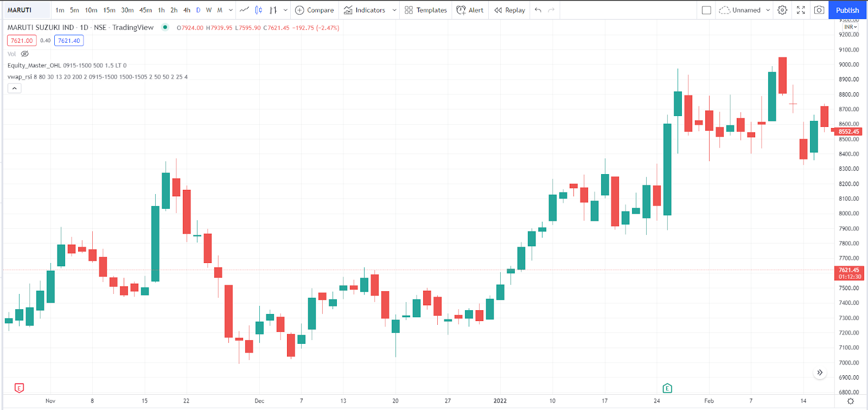This screenshot has height=410, width=868.
Task: Open indicator Templates
Action: [426, 10]
